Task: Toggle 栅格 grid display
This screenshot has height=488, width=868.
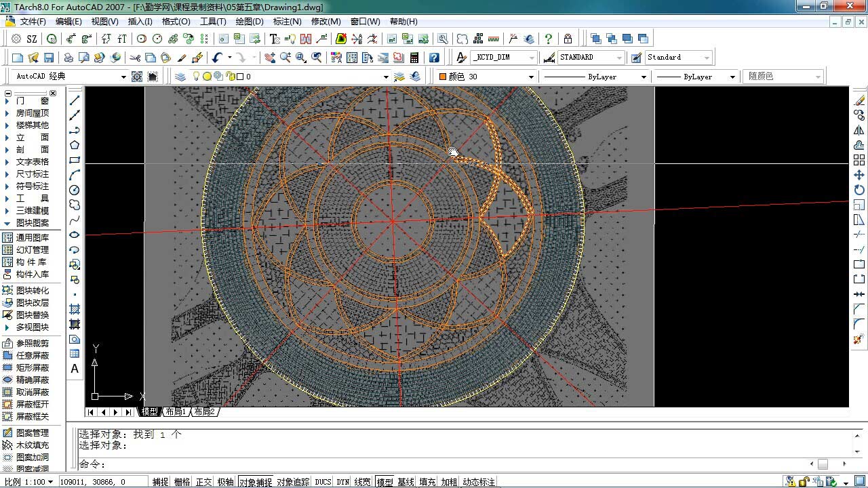Action: (x=182, y=482)
